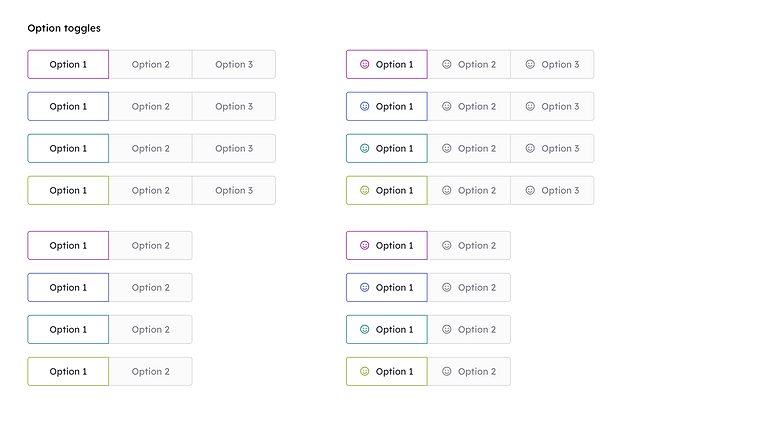Select Option 2 in teal text-only two-option toggle
759x426 pixels.
coord(151,330)
